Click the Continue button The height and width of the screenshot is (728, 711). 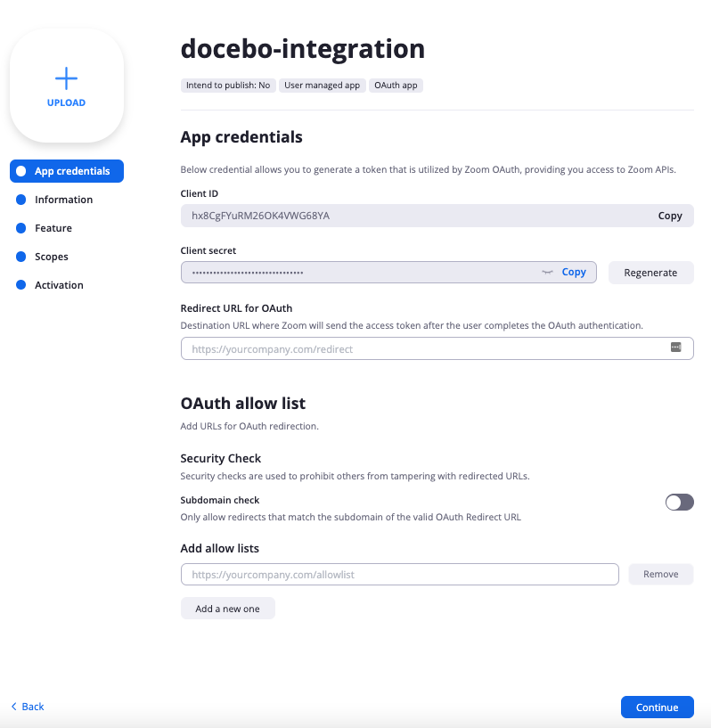pyautogui.click(x=657, y=708)
